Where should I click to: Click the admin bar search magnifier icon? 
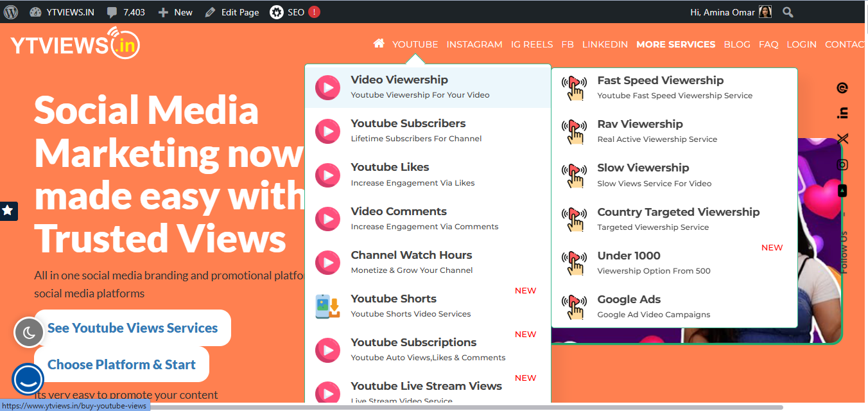(x=788, y=12)
